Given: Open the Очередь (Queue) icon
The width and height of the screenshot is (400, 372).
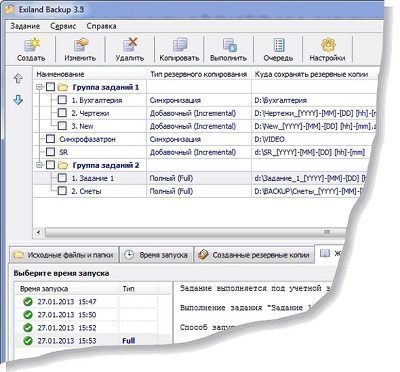Looking at the screenshot, I should (279, 45).
